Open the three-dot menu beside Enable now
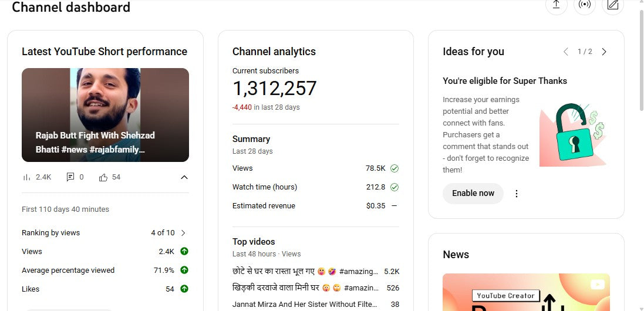The height and width of the screenshot is (311, 644). (x=517, y=194)
